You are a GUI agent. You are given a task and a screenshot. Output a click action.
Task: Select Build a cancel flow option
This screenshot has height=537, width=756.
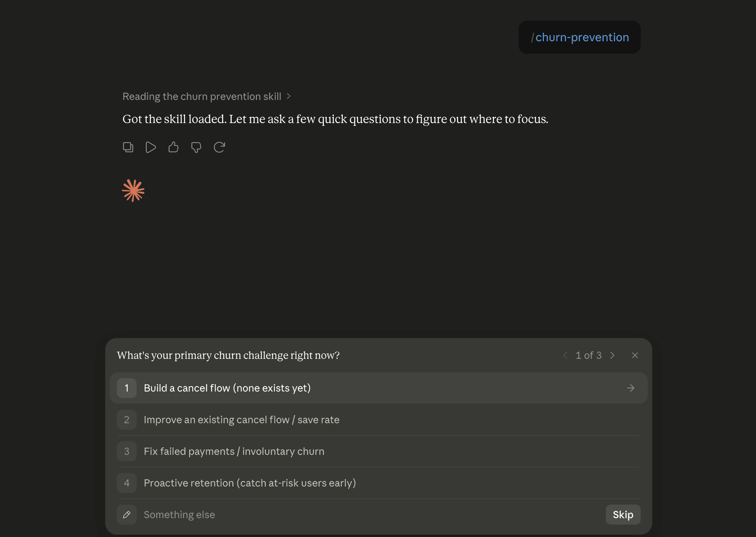[378, 388]
